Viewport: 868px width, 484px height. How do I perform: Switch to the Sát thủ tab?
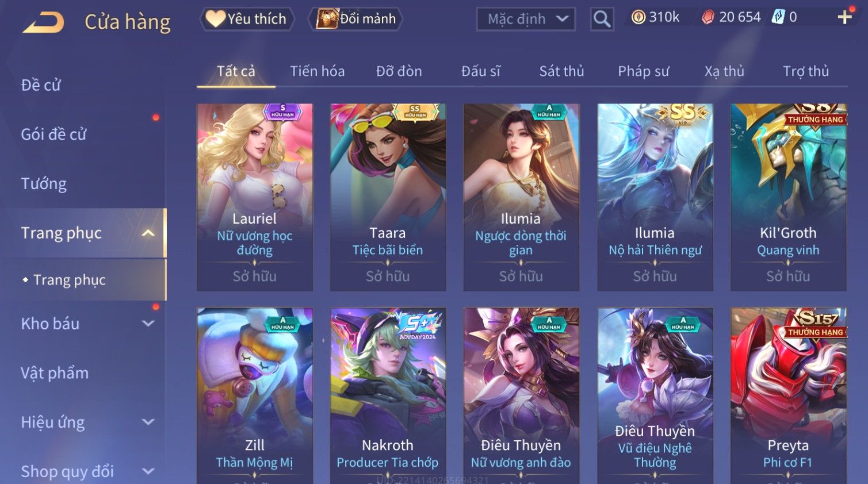click(561, 71)
